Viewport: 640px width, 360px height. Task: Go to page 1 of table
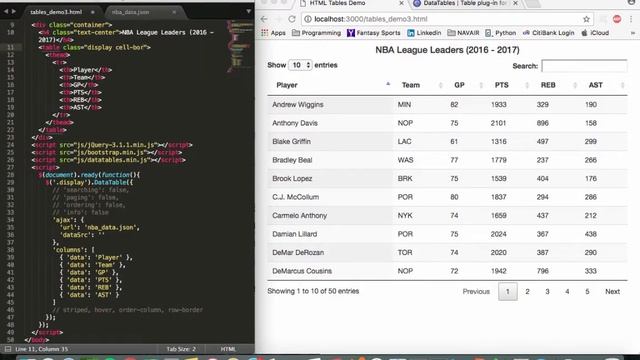point(508,291)
